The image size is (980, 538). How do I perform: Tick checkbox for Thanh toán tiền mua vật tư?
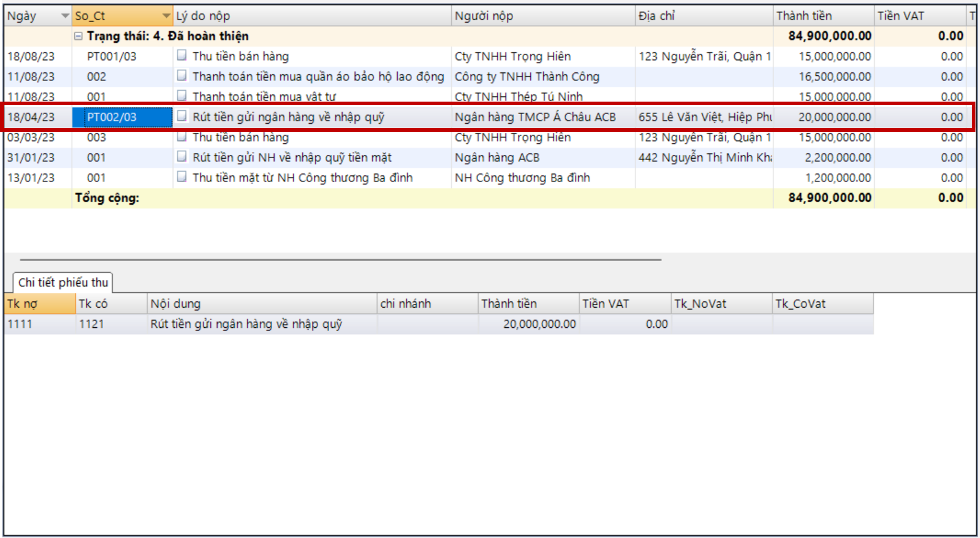(182, 95)
